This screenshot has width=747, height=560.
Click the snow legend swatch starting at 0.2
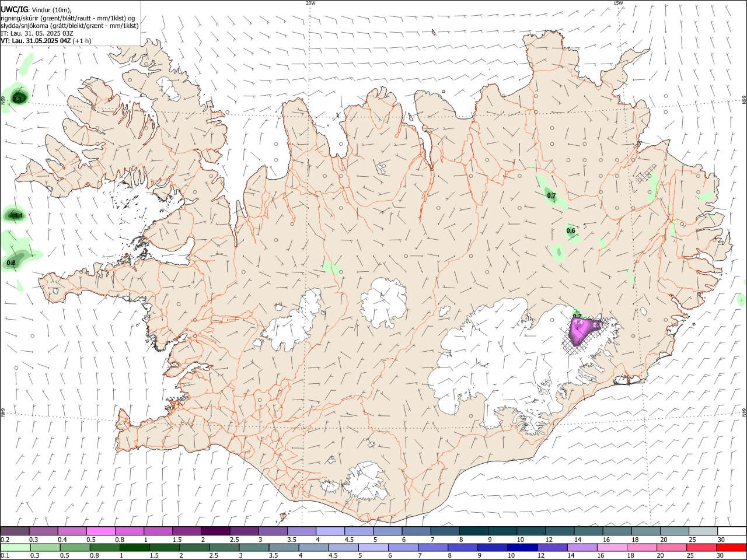pos(15,531)
